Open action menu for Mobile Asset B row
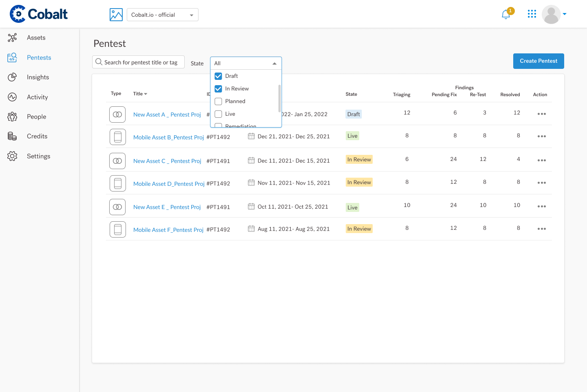587x392 pixels. [x=541, y=137]
